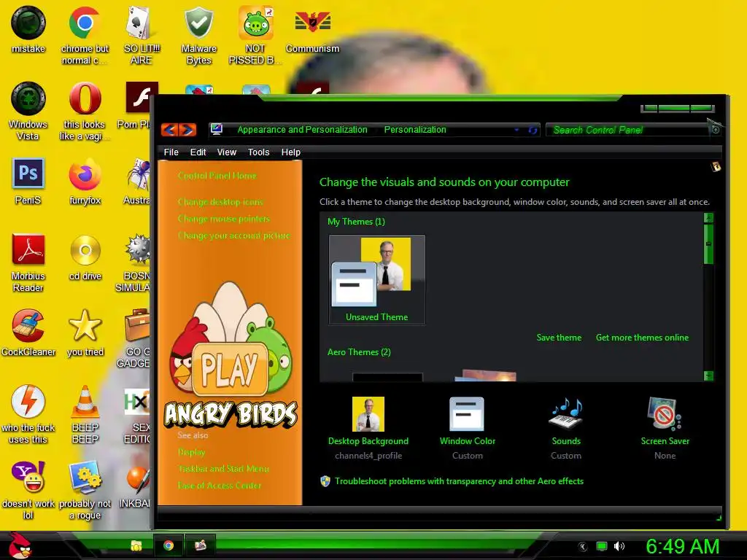
Task: Click the Angry Birds start button on taskbar
Action: [19, 545]
